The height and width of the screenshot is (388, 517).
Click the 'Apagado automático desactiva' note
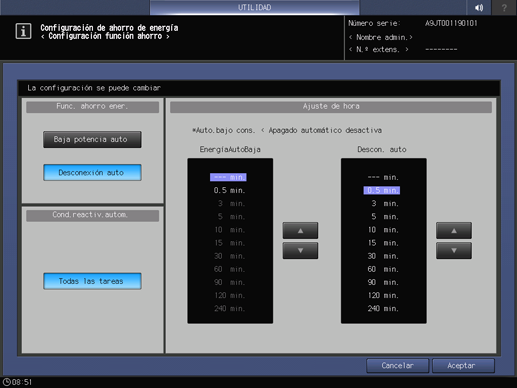point(325,130)
